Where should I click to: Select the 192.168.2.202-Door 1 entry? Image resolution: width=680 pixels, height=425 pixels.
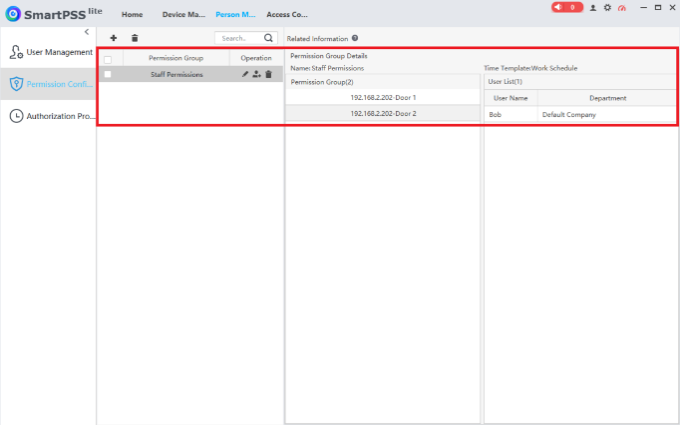pos(383,98)
